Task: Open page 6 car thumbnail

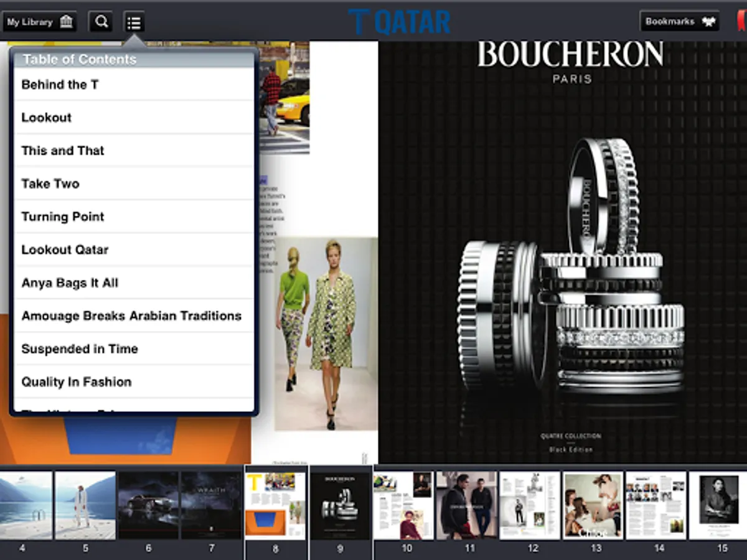Action: (x=148, y=505)
